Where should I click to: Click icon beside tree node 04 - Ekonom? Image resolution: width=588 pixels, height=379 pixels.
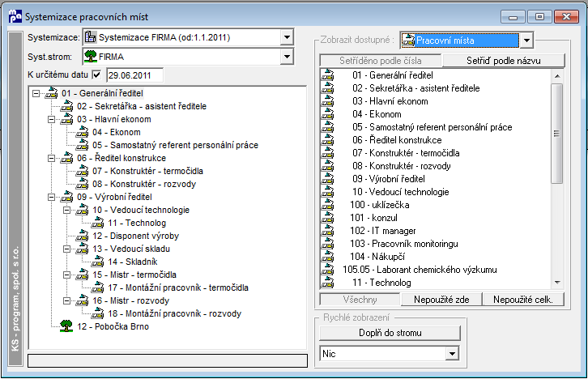click(82, 132)
